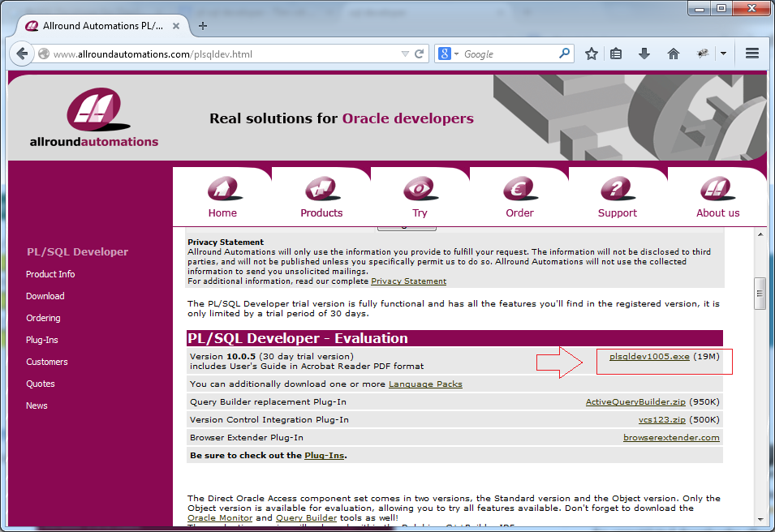Click the Support question-mark icon

617,188
